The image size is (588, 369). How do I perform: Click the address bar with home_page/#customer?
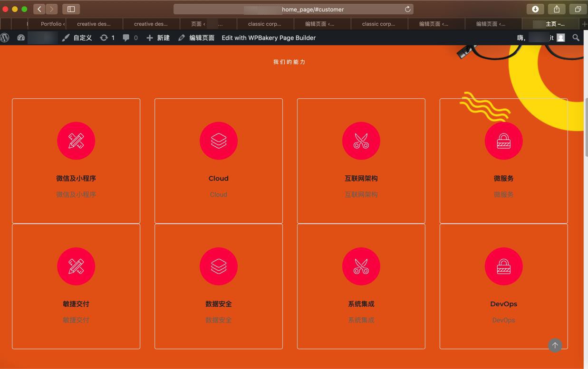click(x=293, y=9)
